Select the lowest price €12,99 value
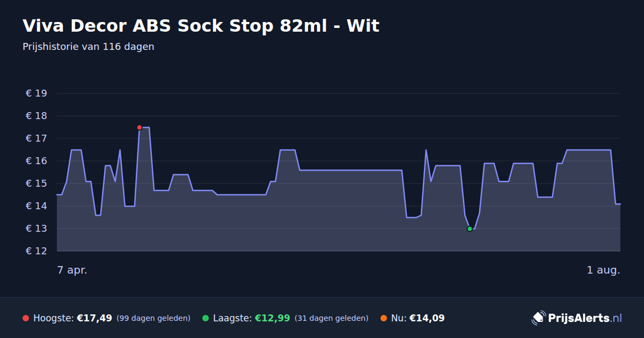Screen dimensions: 644x338 pos(272,318)
